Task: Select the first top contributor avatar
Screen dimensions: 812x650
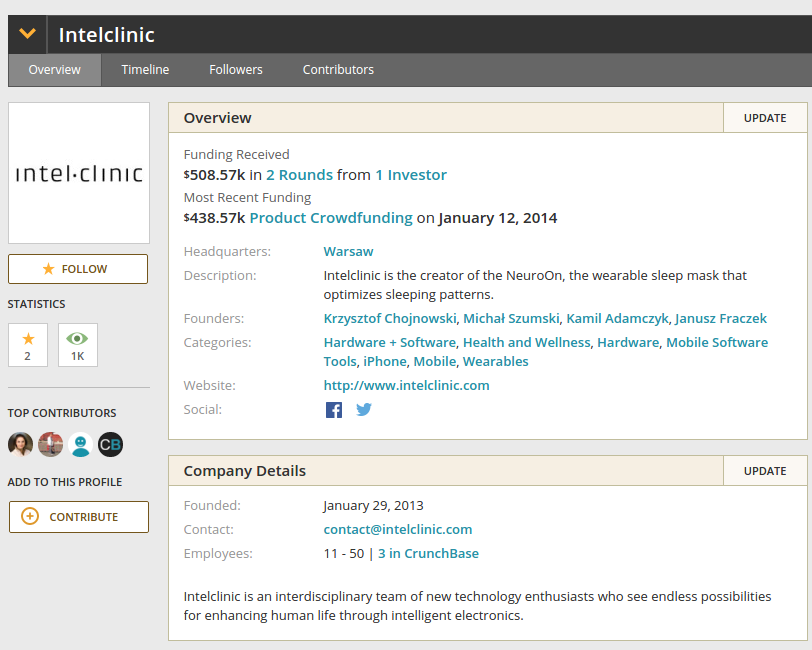Action: click(x=20, y=445)
